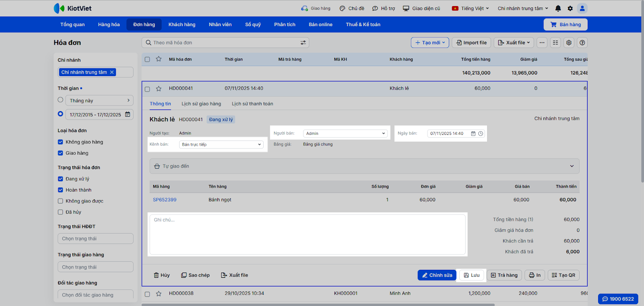
Task: Click the clock icon in sale date field
Action: pyautogui.click(x=481, y=134)
